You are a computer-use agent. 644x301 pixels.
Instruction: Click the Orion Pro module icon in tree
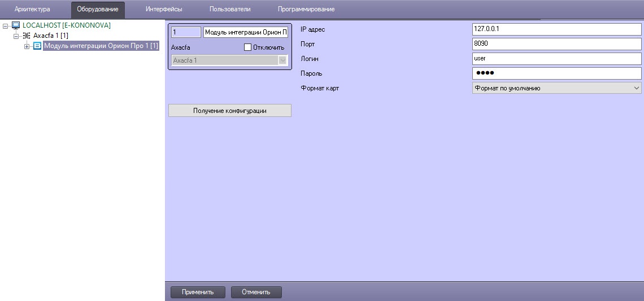click(37, 46)
